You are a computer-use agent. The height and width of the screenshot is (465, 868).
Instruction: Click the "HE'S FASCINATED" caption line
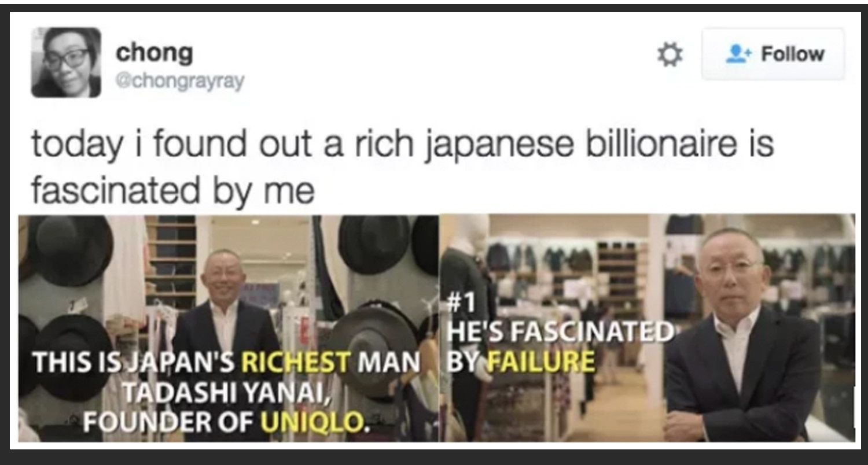tap(561, 332)
